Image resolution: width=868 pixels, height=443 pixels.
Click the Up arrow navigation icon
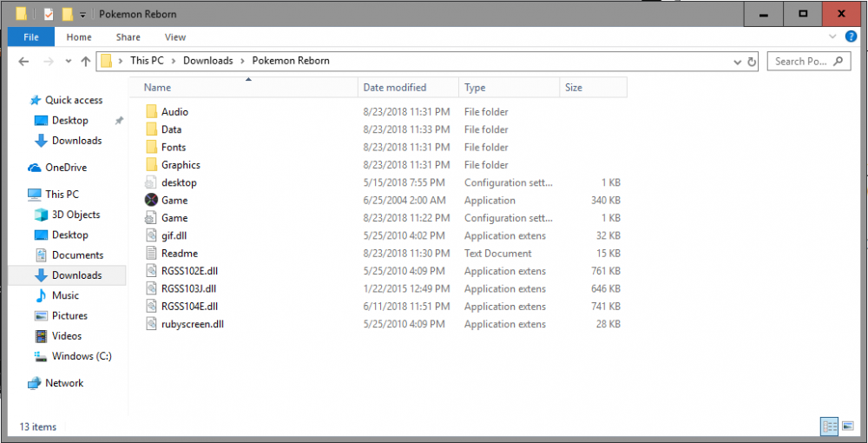coord(85,61)
